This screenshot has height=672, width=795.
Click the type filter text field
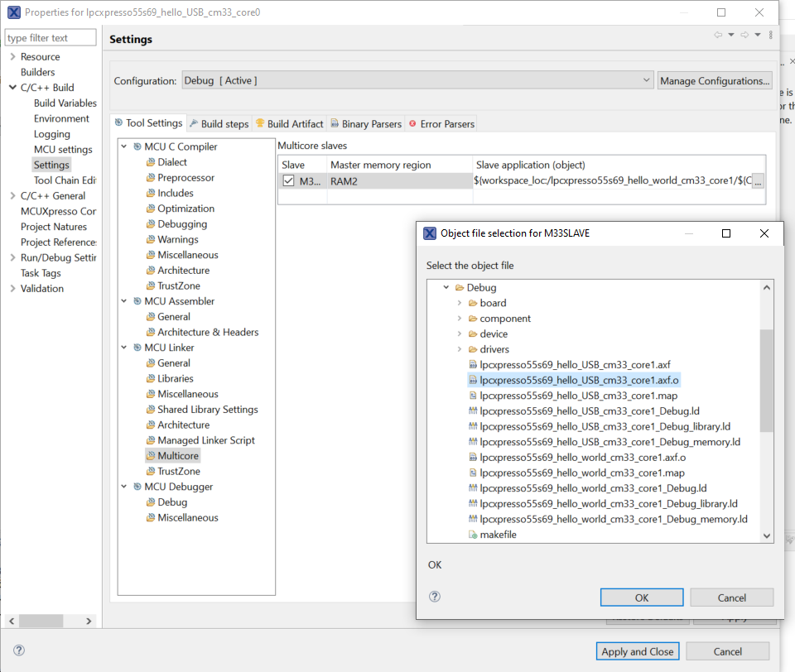[50, 38]
